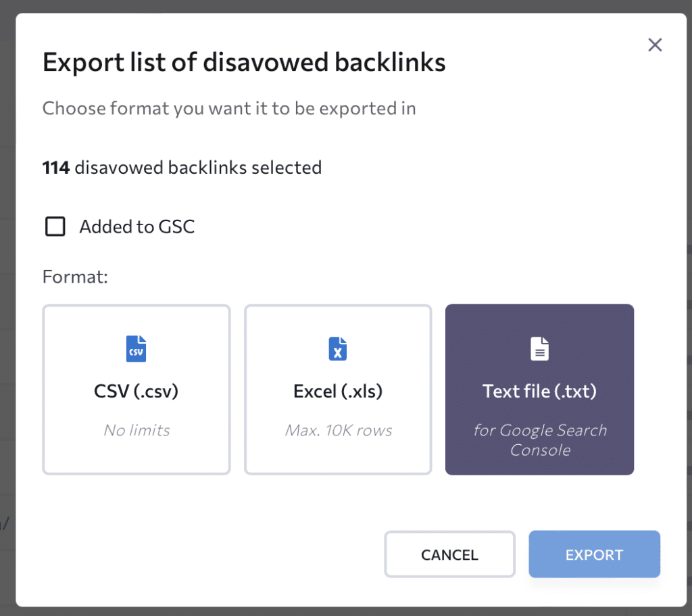
Task: Click the dimmed background left of the dialog
Action: [7, 309]
